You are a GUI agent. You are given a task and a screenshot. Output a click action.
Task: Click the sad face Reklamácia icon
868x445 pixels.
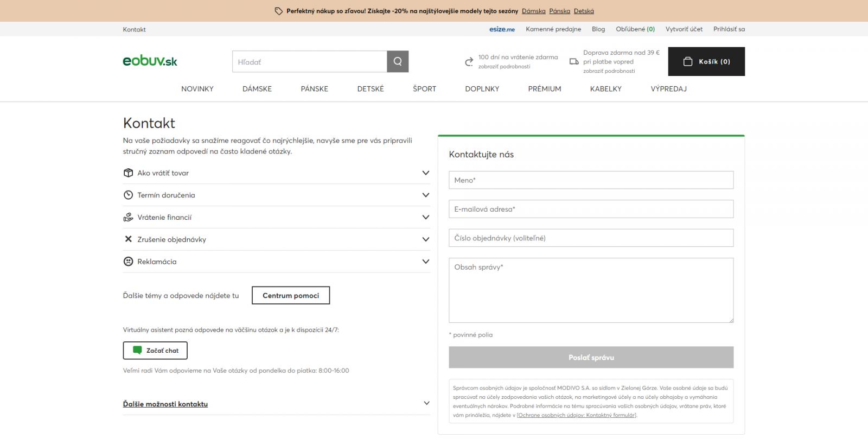pyautogui.click(x=128, y=262)
